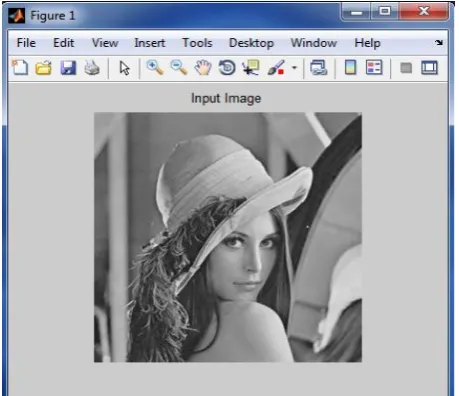Click the Link Plot toolbar icon
459x396 pixels.
tap(319, 68)
